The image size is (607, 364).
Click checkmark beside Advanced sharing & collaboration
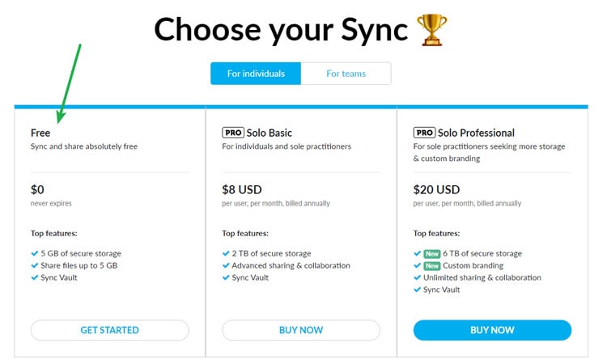[226, 265]
